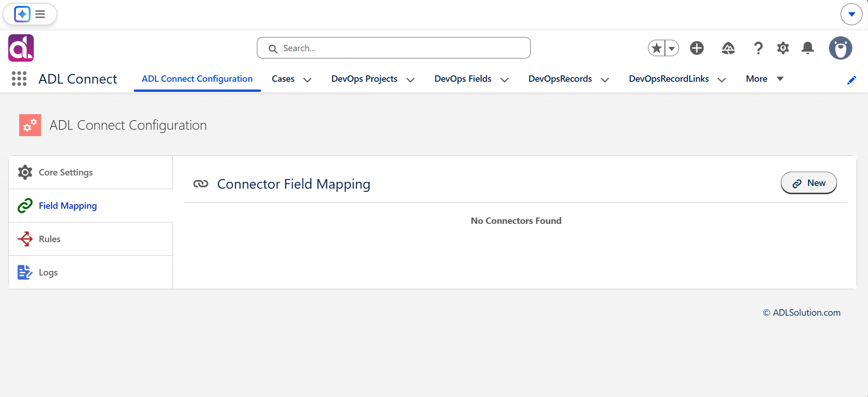This screenshot has height=397, width=868.
Task: Click the global actions plus icon
Action: (x=697, y=48)
